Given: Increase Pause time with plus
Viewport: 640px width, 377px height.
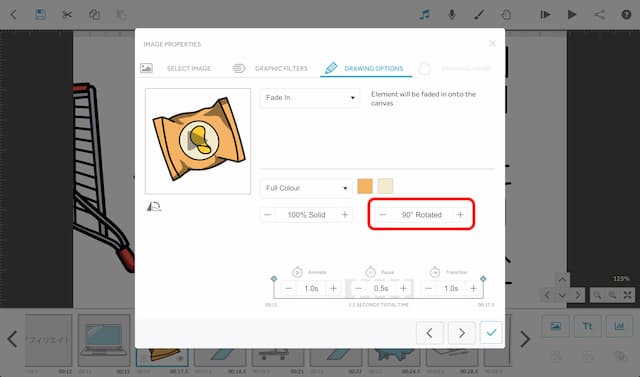Looking at the screenshot, I should point(404,288).
